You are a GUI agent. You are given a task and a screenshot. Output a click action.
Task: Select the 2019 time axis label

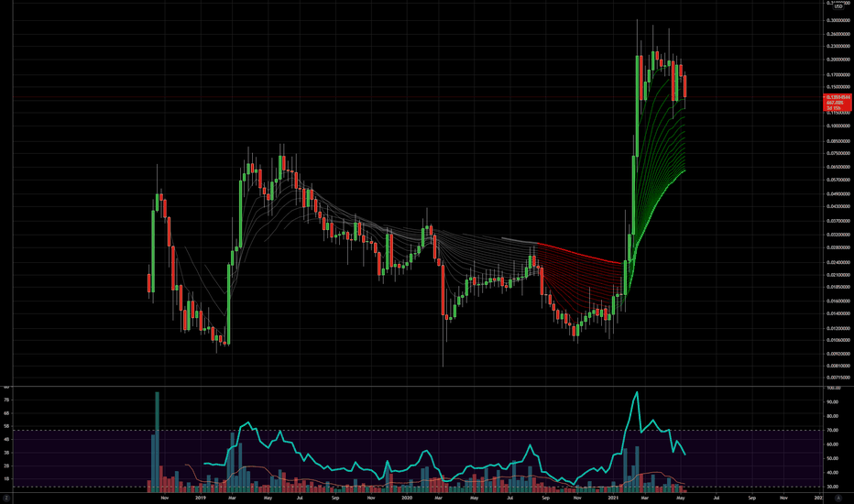[201, 498]
